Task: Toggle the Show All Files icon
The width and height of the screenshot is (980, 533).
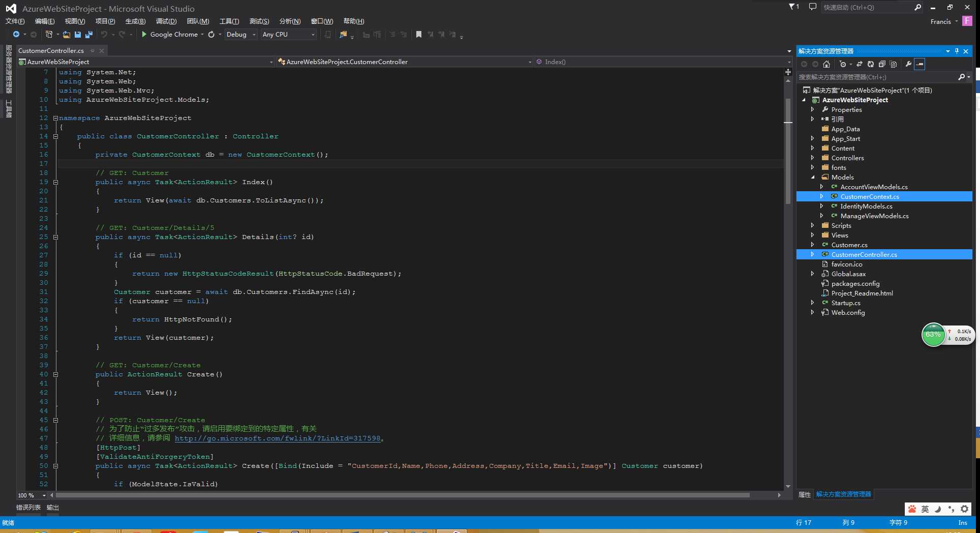Action: (894, 64)
